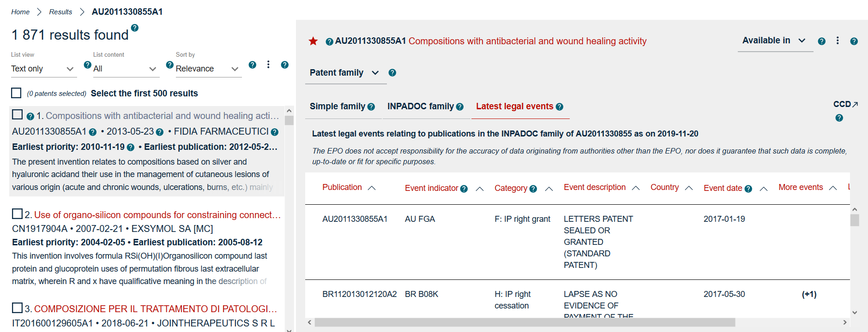Tick the checkbox for result 1

[17, 114]
